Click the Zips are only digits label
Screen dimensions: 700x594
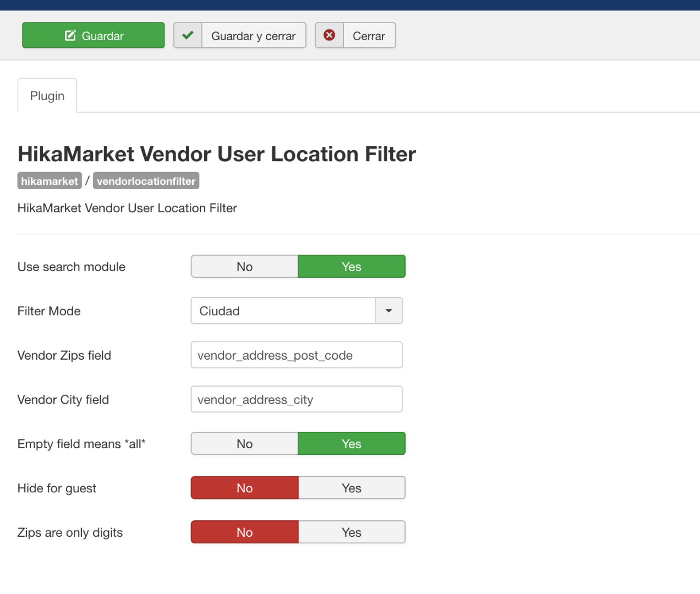tap(70, 532)
